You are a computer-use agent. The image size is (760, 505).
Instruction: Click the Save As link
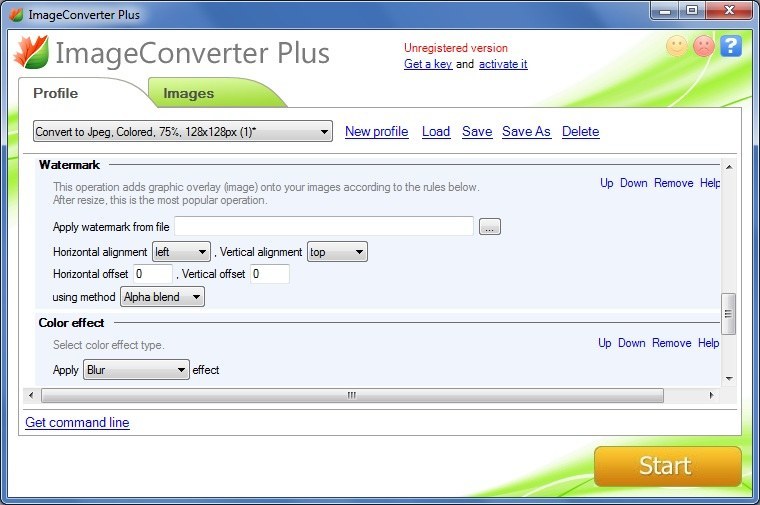tap(526, 131)
